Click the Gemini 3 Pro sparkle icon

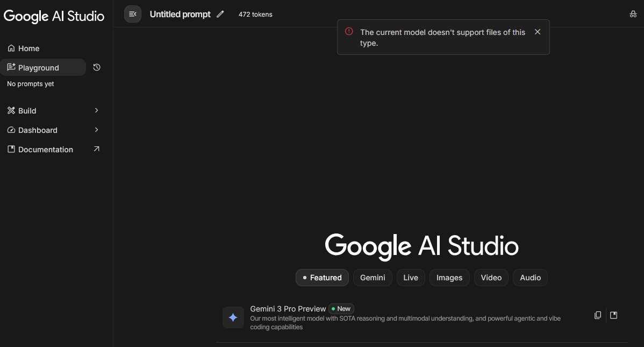tap(233, 317)
